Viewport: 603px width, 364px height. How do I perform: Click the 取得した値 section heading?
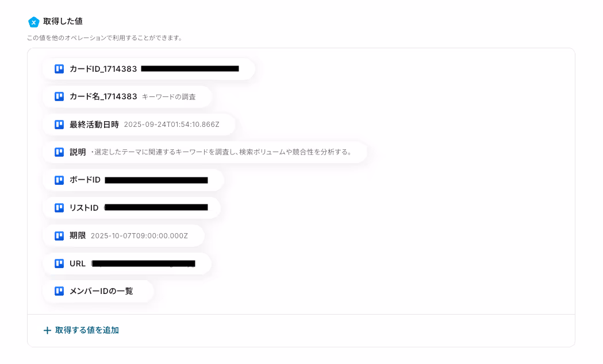[x=63, y=21]
